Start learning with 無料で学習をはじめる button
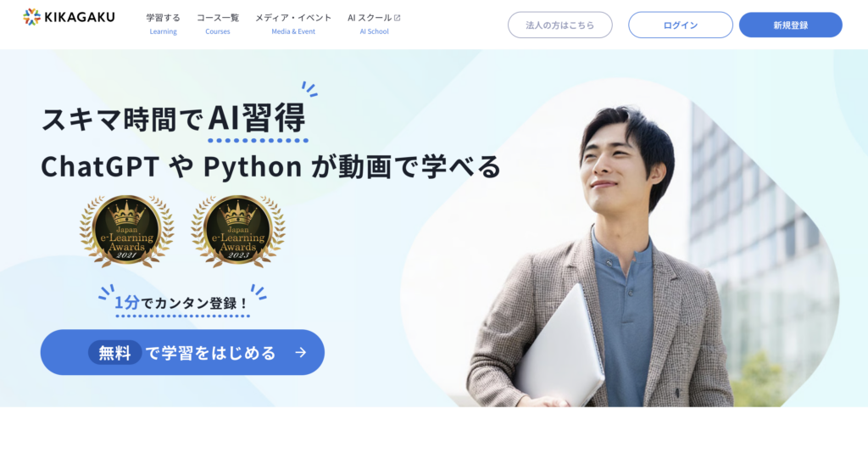Viewport: 868px width, 470px height. click(182, 353)
